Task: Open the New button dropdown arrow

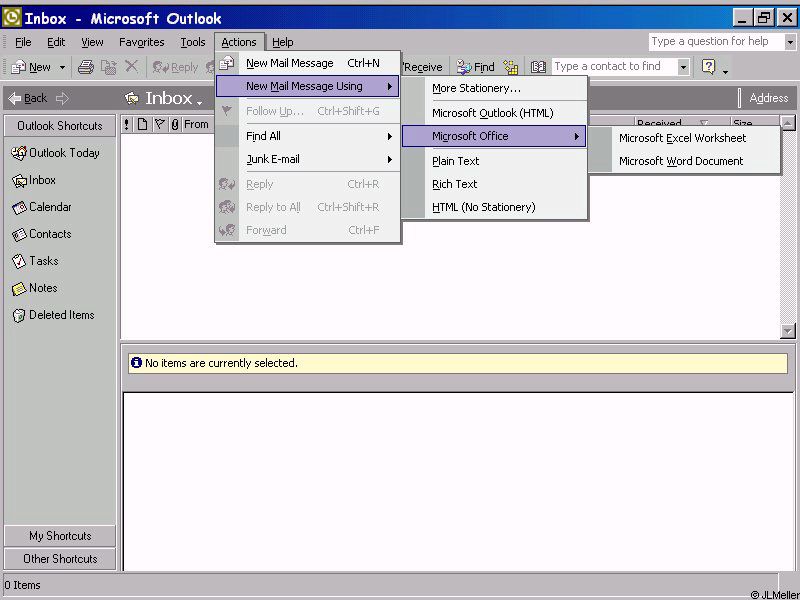Action: (x=62, y=67)
